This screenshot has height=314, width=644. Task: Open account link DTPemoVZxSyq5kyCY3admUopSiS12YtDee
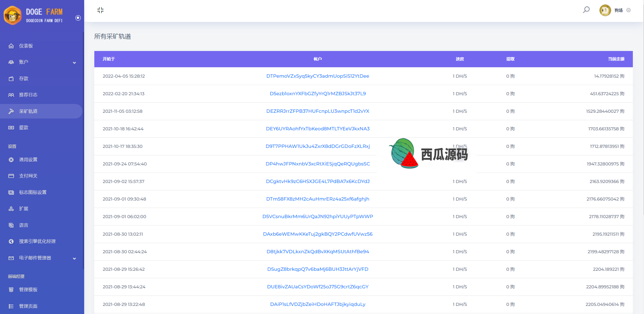point(317,76)
